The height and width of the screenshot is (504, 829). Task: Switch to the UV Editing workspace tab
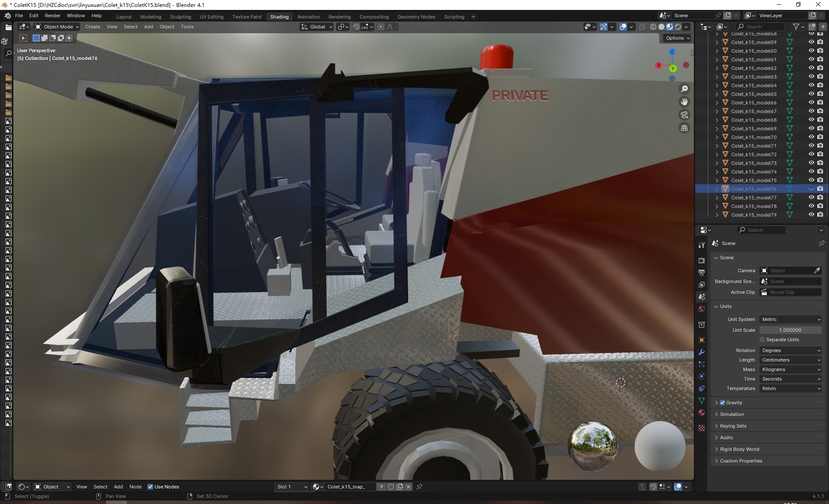[x=212, y=17]
